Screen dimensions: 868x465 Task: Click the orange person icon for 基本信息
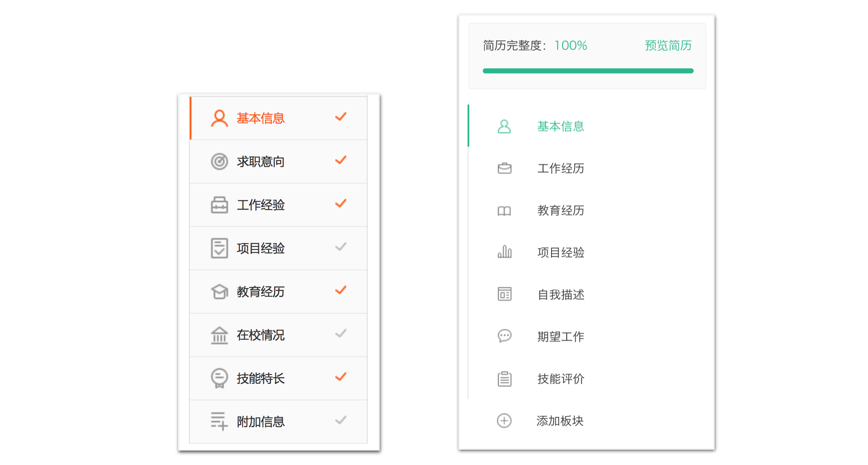pyautogui.click(x=219, y=118)
